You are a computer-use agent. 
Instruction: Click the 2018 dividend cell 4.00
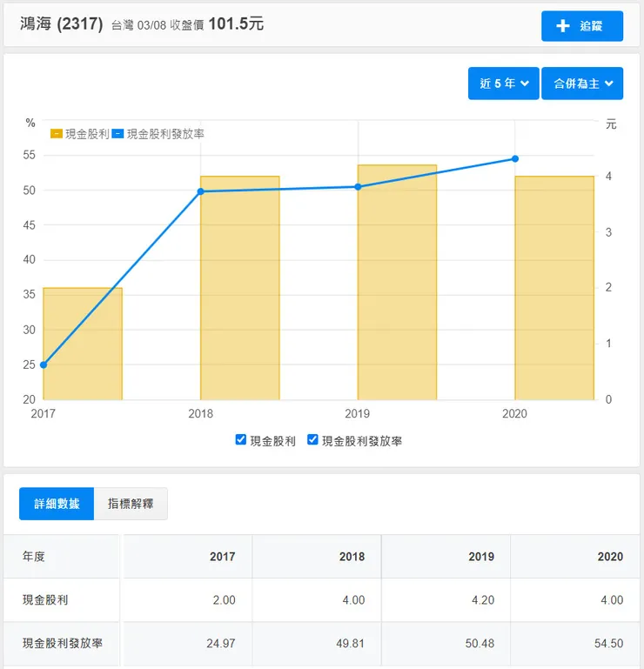[353, 600]
